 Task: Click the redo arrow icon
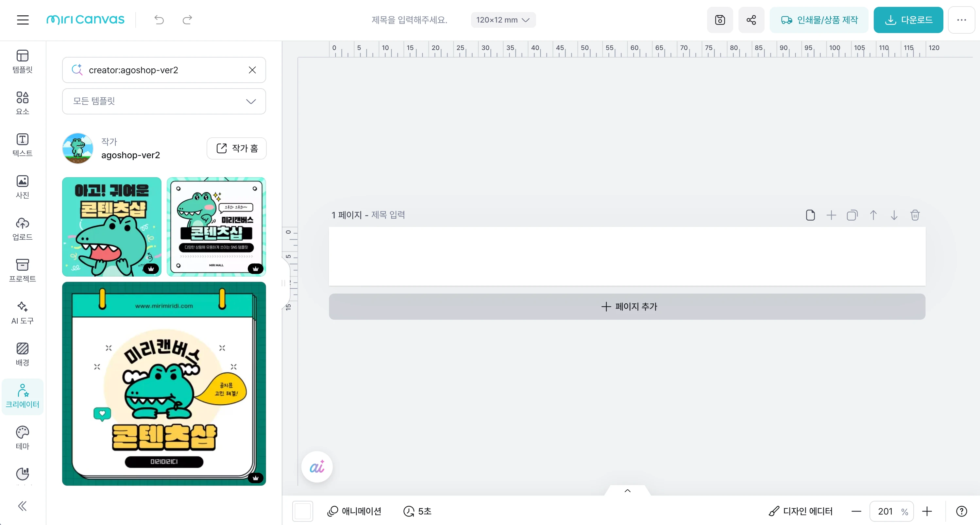pos(187,20)
